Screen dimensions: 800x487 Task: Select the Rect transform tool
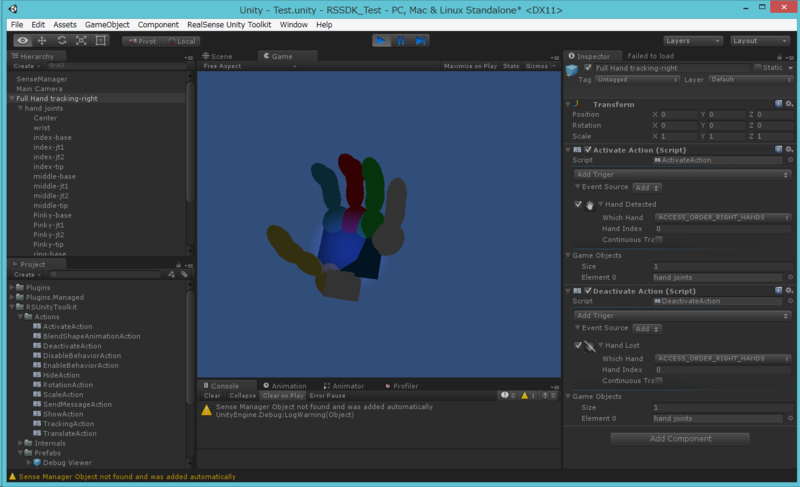click(101, 41)
